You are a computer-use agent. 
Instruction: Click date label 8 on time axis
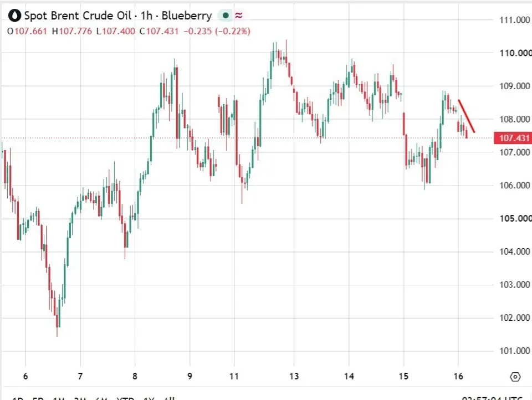(135, 376)
